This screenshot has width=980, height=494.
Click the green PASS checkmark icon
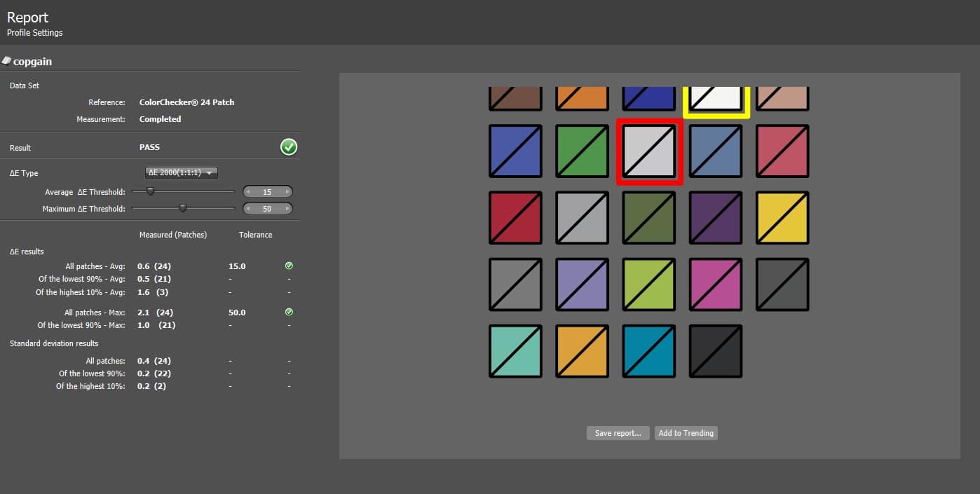[x=289, y=147]
